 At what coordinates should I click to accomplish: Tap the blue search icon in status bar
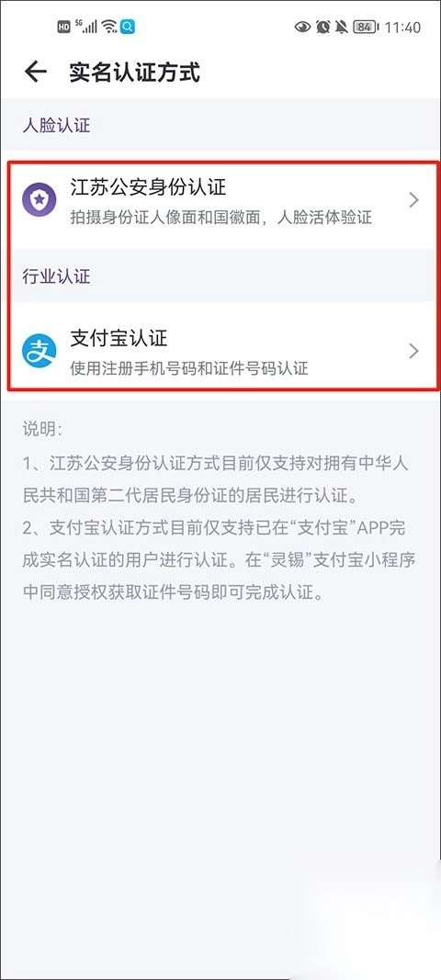[128, 27]
